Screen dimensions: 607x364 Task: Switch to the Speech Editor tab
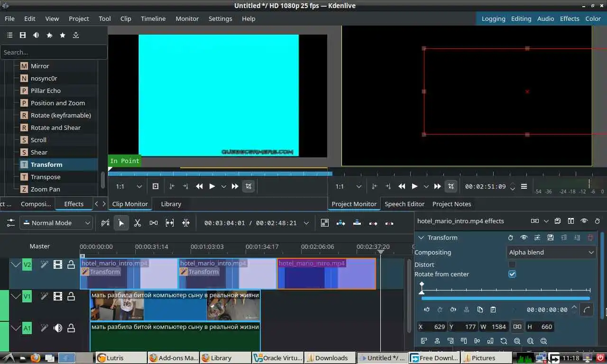(404, 204)
